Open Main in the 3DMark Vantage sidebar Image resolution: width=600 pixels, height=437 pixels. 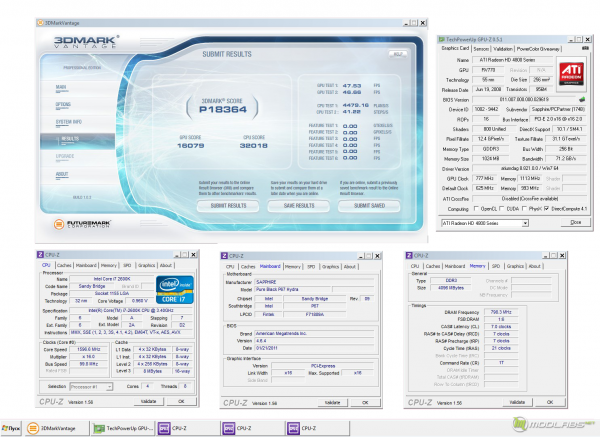(61, 88)
